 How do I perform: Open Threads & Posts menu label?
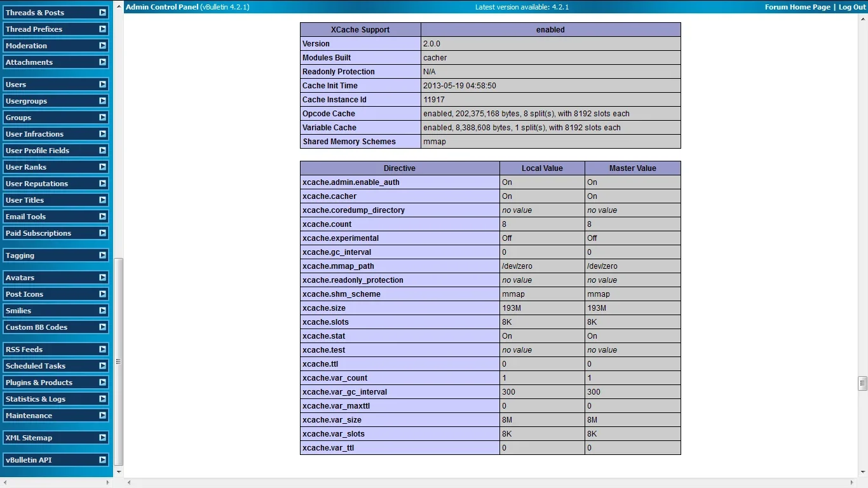(35, 13)
